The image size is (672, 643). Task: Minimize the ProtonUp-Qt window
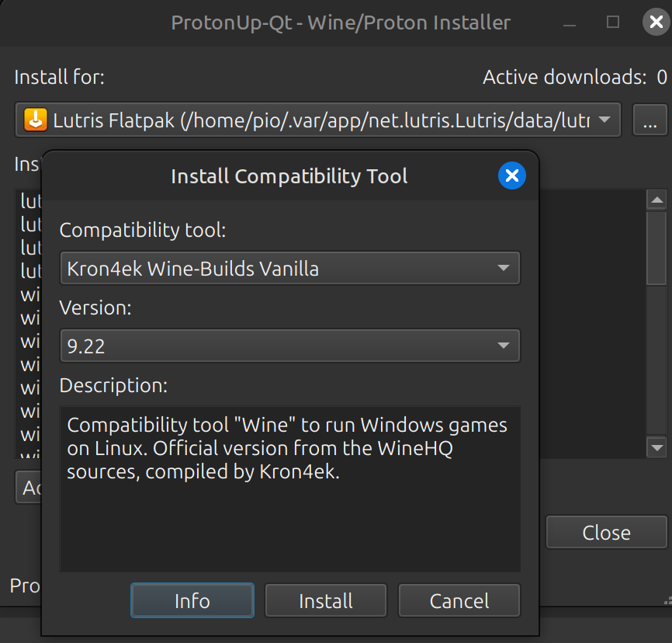570,23
